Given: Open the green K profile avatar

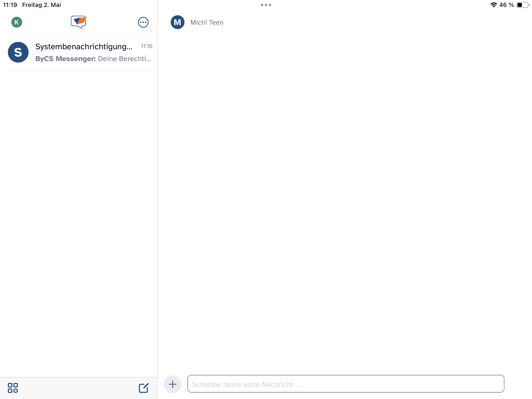Looking at the screenshot, I should (17, 22).
